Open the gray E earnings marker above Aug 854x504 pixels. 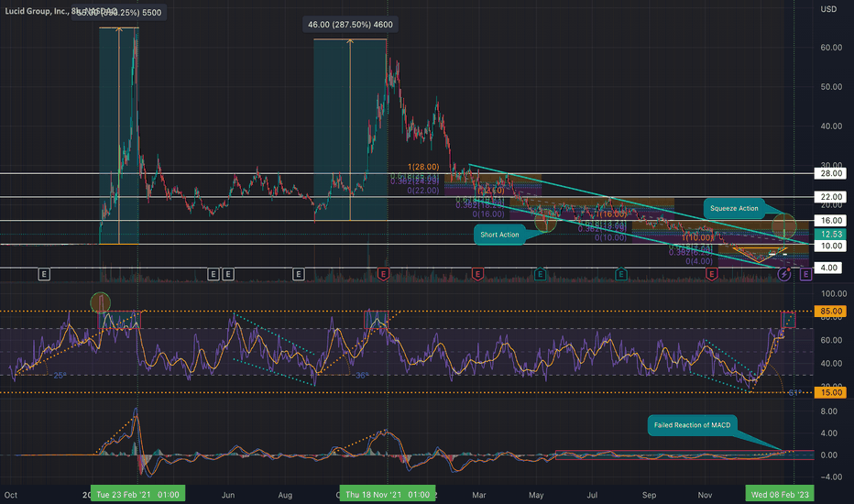coord(298,274)
